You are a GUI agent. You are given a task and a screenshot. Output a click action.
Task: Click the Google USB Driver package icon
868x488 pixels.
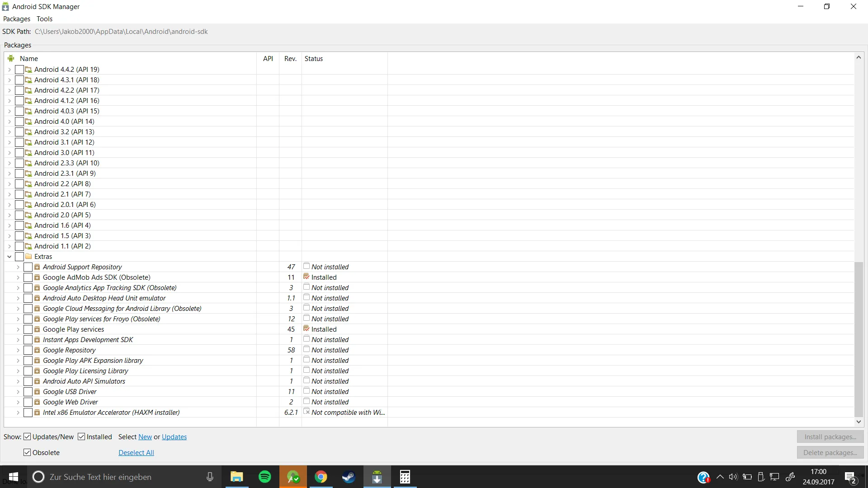pyautogui.click(x=37, y=392)
